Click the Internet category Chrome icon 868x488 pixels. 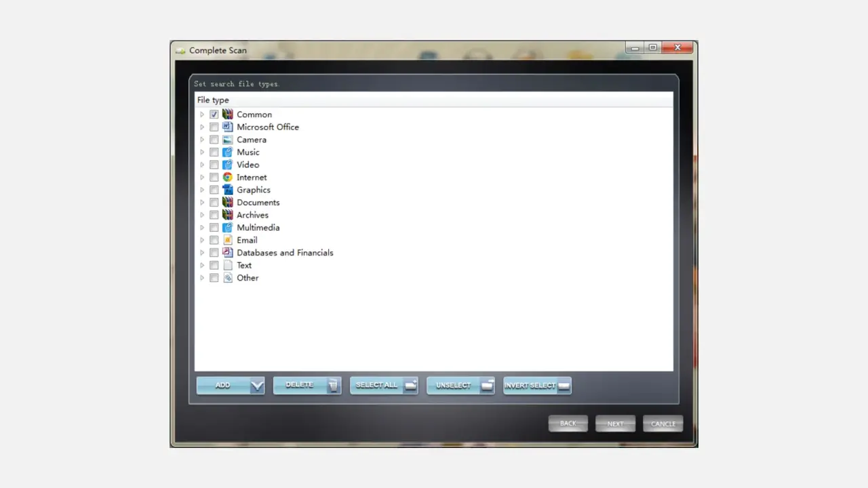pos(228,178)
